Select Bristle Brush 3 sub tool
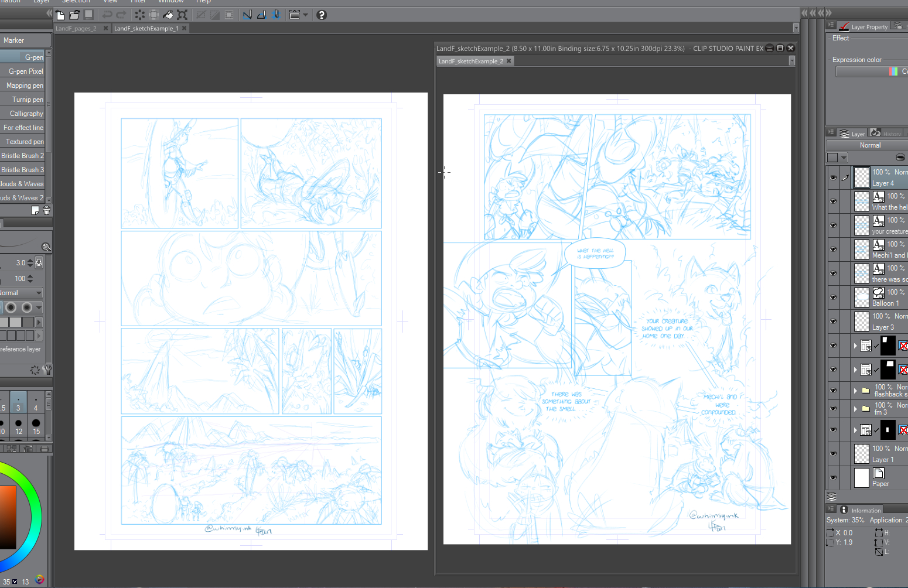Screen dimensions: 908x588 (x=22, y=170)
